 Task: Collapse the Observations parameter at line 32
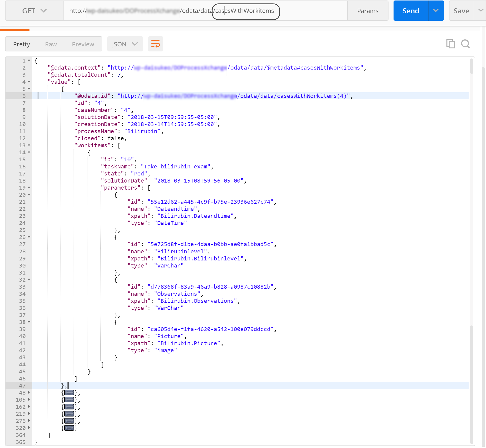click(29, 280)
